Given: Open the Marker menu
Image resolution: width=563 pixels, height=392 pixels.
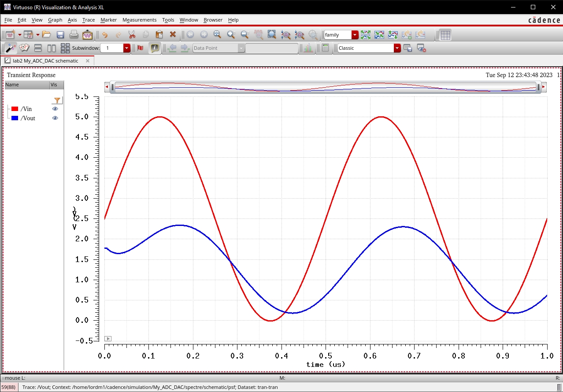Looking at the screenshot, I should pos(108,20).
